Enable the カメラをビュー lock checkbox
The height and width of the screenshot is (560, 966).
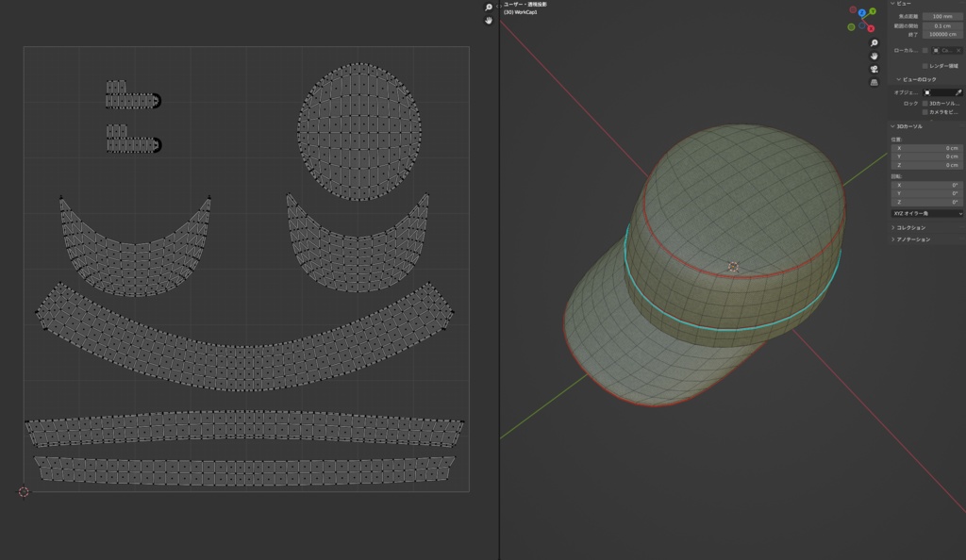pos(924,112)
